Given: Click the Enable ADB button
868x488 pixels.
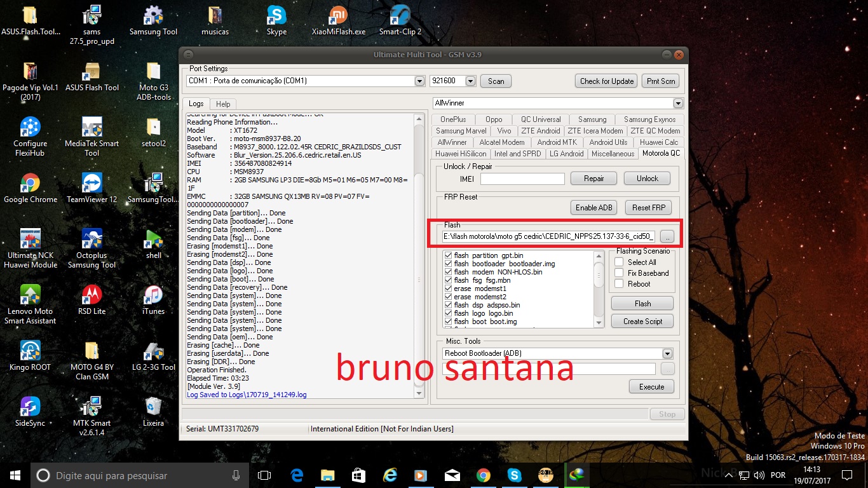Looking at the screenshot, I should pos(594,208).
